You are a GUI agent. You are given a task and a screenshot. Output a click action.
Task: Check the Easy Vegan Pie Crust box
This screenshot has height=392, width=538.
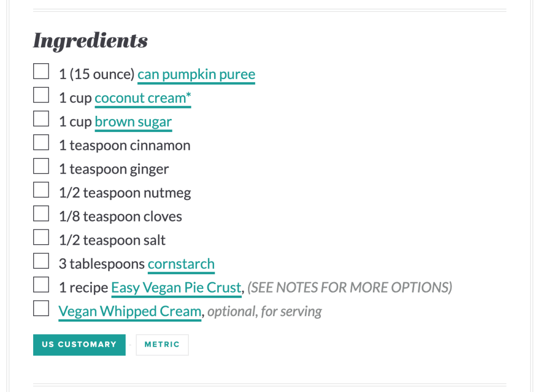click(41, 285)
